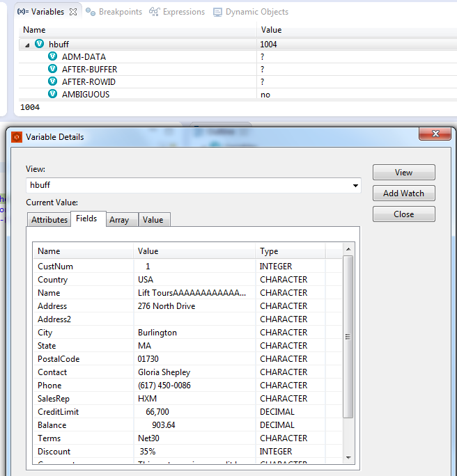The width and height of the screenshot is (457, 476).
Task: Click the hbuff variable icon
Action: (x=39, y=44)
